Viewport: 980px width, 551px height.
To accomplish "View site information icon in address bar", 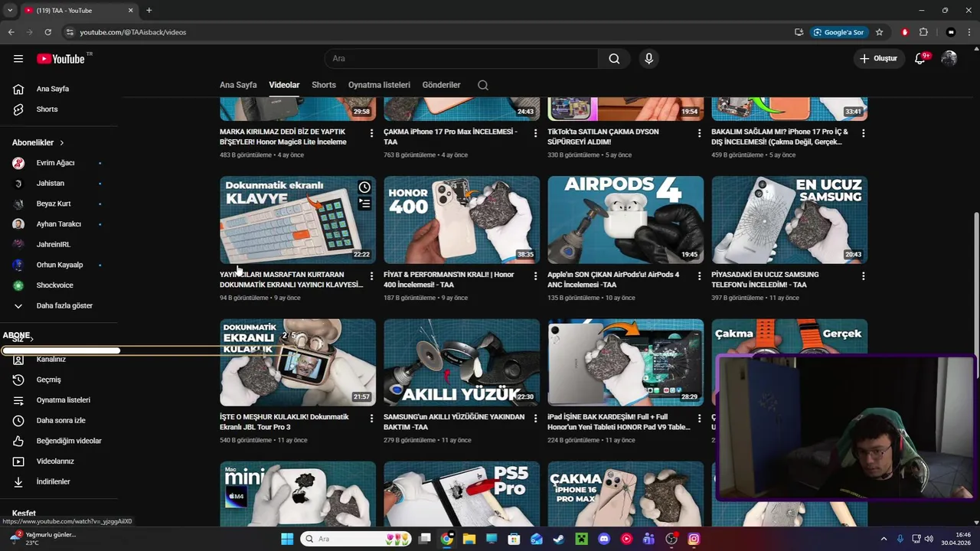I will point(70,32).
